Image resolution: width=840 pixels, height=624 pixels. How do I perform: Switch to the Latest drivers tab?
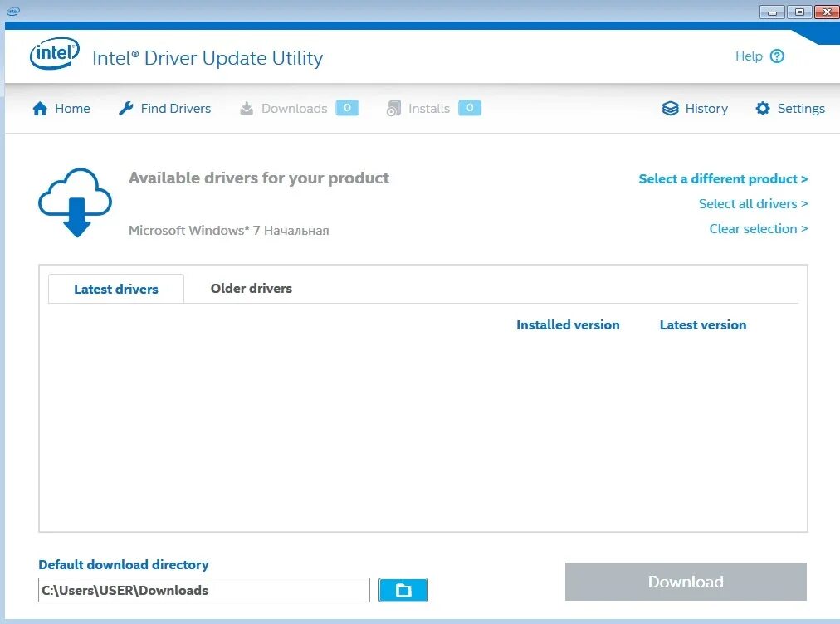pyautogui.click(x=116, y=289)
